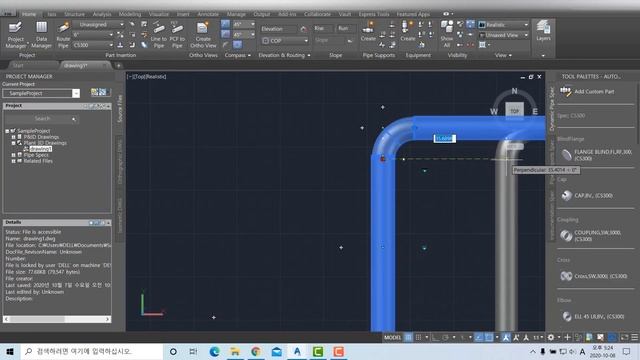Click the AutoCAD taskbar icon

[x=297, y=351]
